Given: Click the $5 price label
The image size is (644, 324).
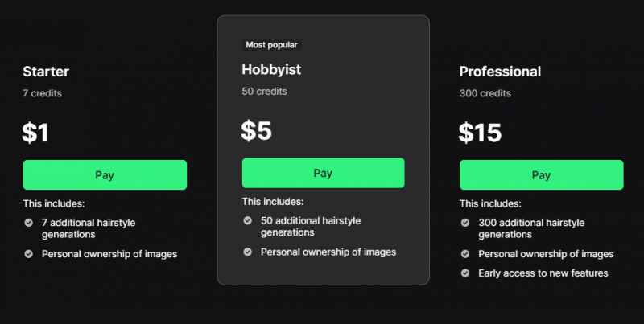Looking at the screenshot, I should point(257,130).
